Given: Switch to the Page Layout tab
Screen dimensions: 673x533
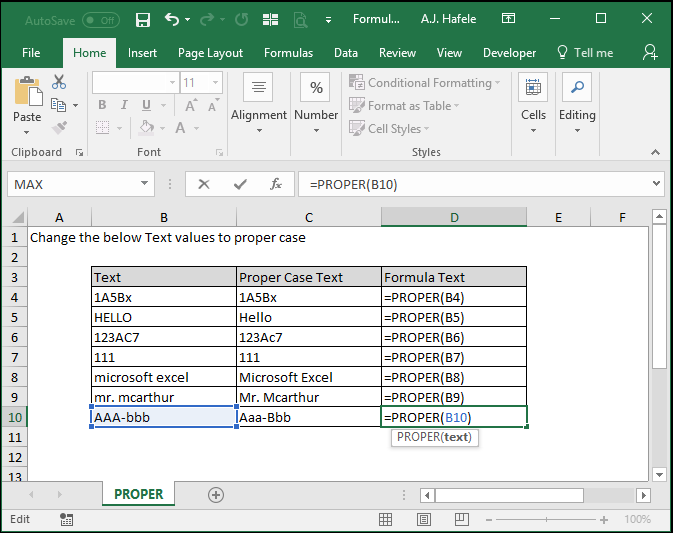Looking at the screenshot, I should [x=210, y=53].
